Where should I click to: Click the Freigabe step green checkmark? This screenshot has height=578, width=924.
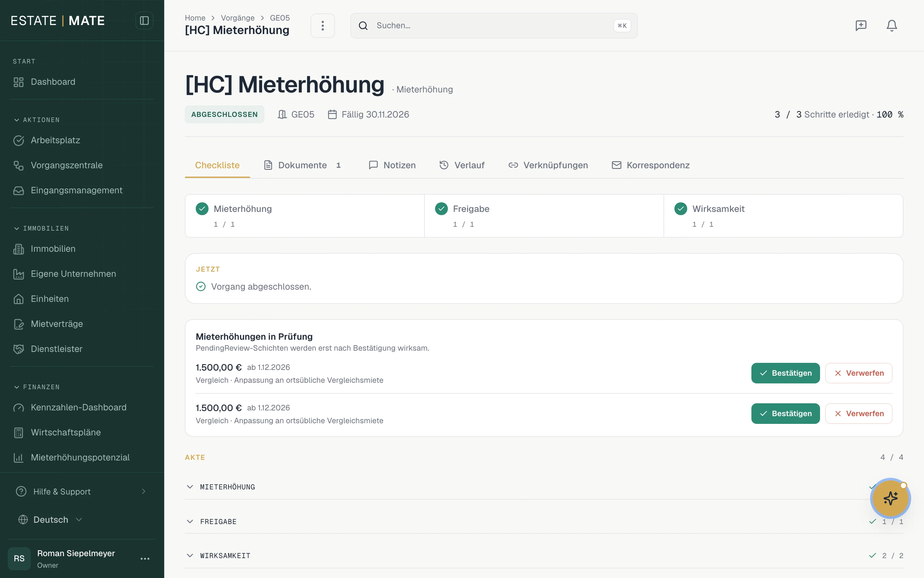(x=441, y=209)
